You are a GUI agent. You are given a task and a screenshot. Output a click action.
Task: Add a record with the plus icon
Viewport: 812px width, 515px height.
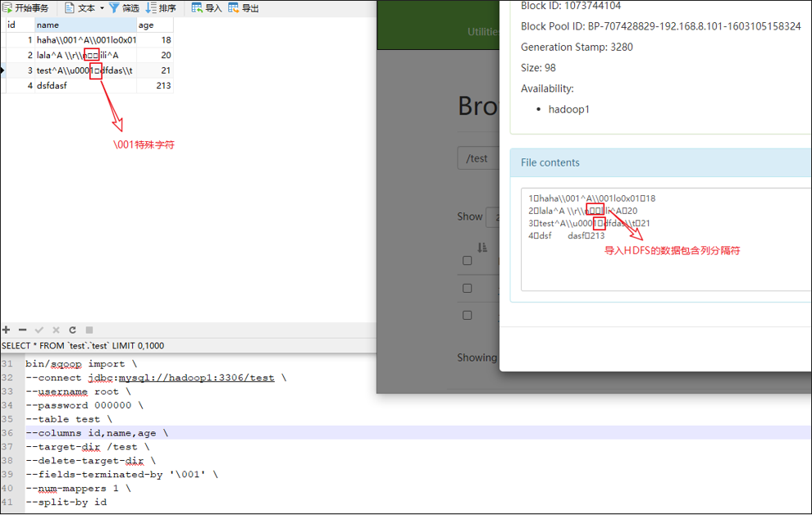pyautogui.click(x=7, y=330)
